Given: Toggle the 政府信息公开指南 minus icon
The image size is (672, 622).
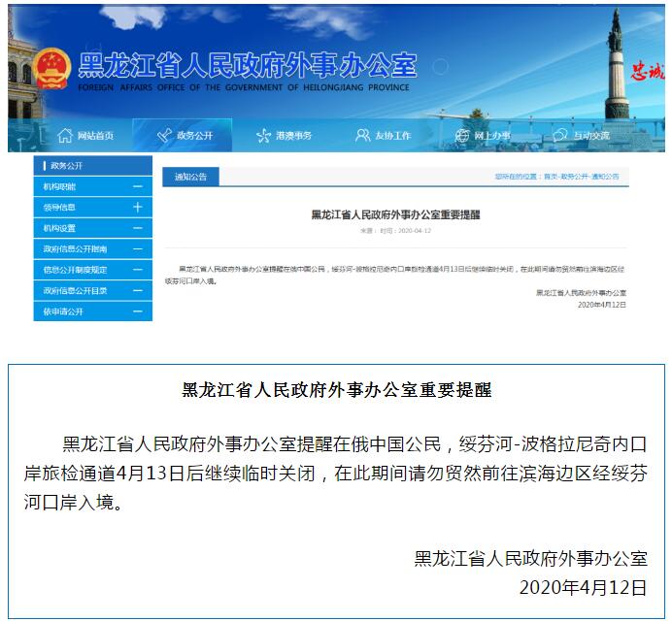Looking at the screenshot, I should pos(138,249).
